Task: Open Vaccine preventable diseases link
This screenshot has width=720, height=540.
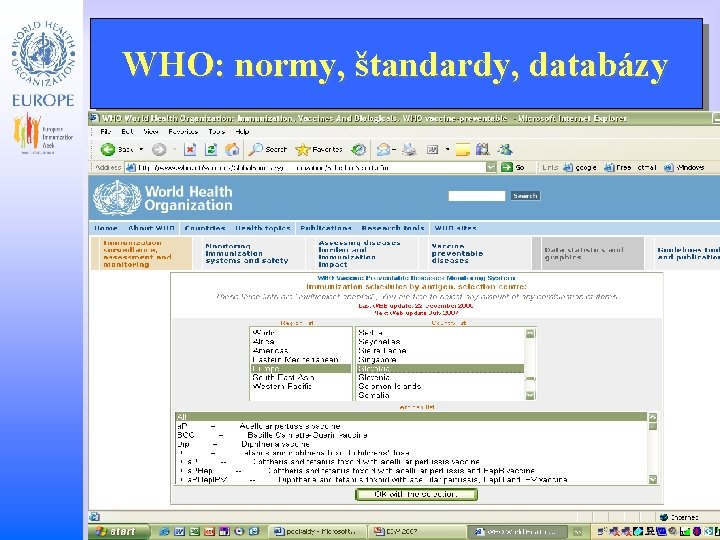Action: [457, 253]
